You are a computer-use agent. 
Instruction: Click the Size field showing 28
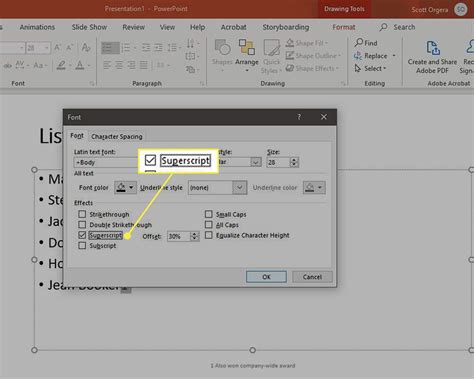[279, 162]
